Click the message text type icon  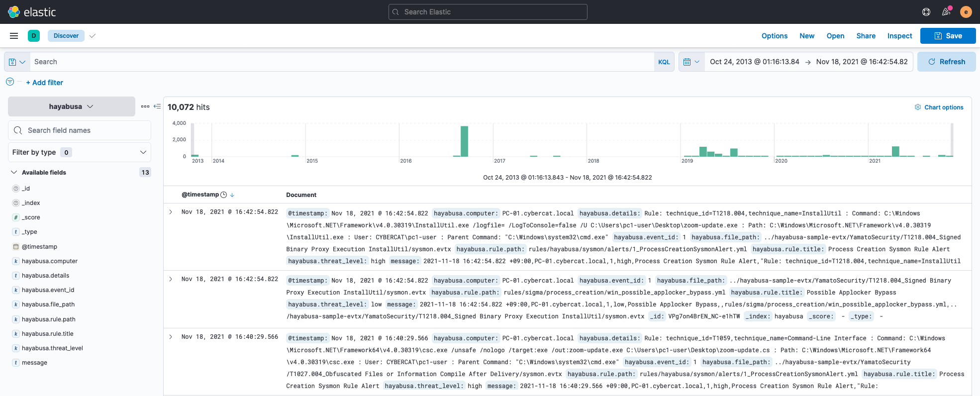tap(16, 363)
